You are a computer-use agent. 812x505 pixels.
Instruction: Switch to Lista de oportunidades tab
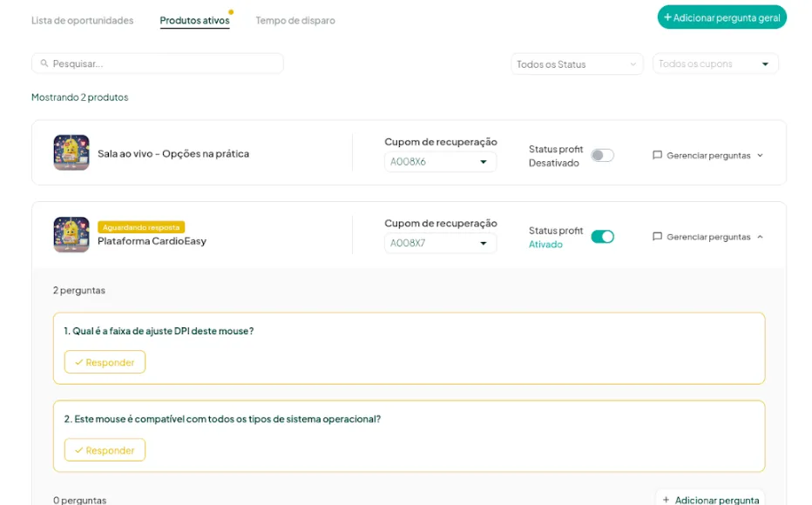[x=83, y=20]
